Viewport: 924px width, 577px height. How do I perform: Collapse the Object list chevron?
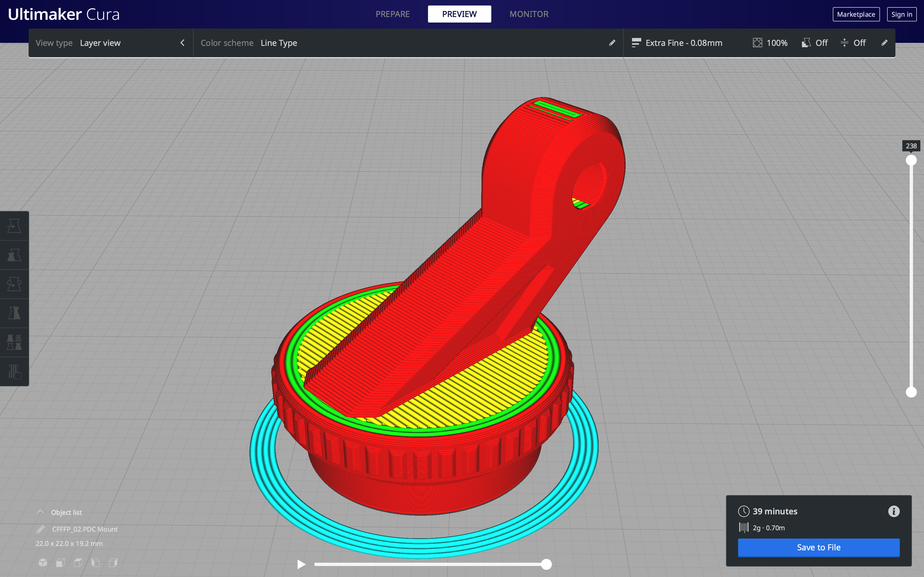coord(40,512)
